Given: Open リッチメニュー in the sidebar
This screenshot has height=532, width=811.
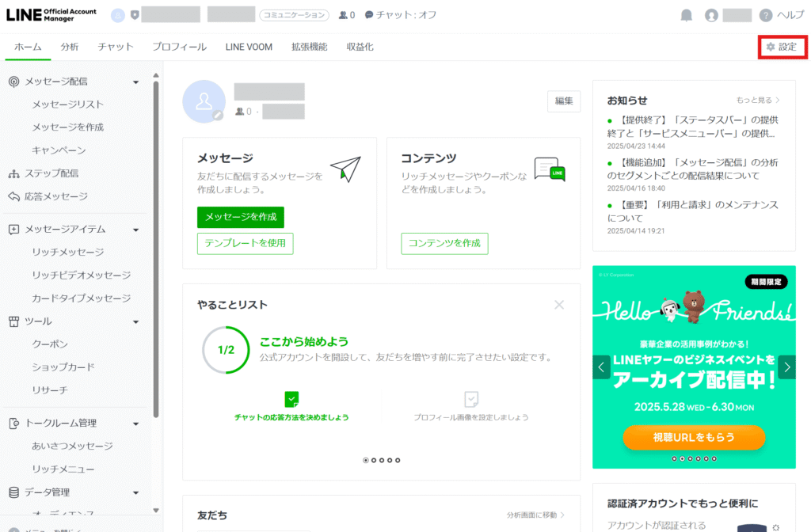Looking at the screenshot, I should (x=63, y=469).
